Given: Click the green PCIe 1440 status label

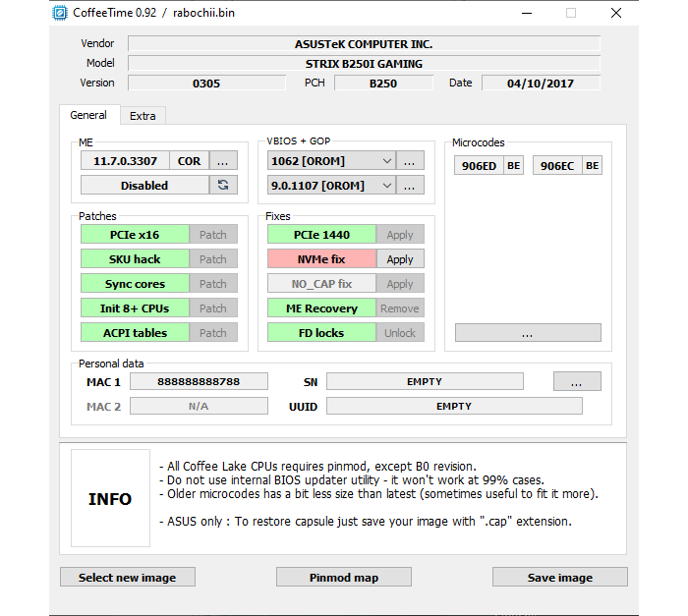Looking at the screenshot, I should pyautogui.click(x=321, y=234).
